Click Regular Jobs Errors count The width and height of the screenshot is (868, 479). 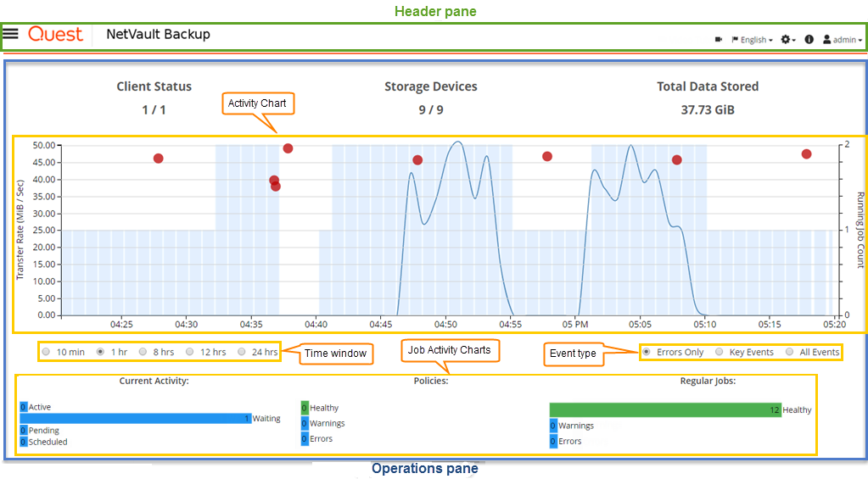pyautogui.click(x=553, y=442)
